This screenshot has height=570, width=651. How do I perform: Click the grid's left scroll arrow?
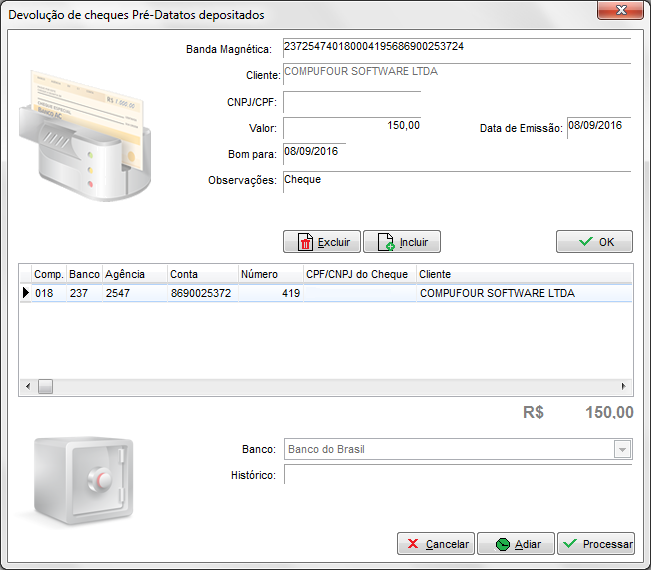coord(27,387)
